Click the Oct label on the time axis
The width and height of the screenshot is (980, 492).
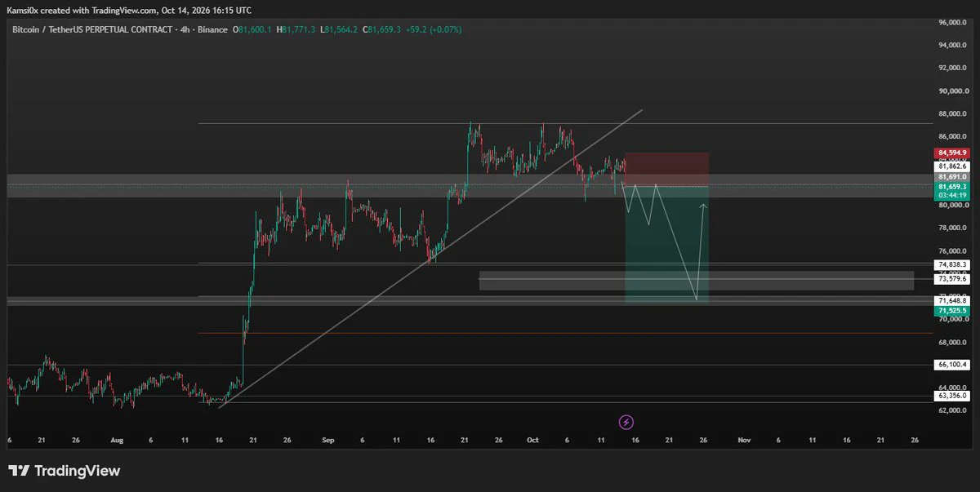532,440
